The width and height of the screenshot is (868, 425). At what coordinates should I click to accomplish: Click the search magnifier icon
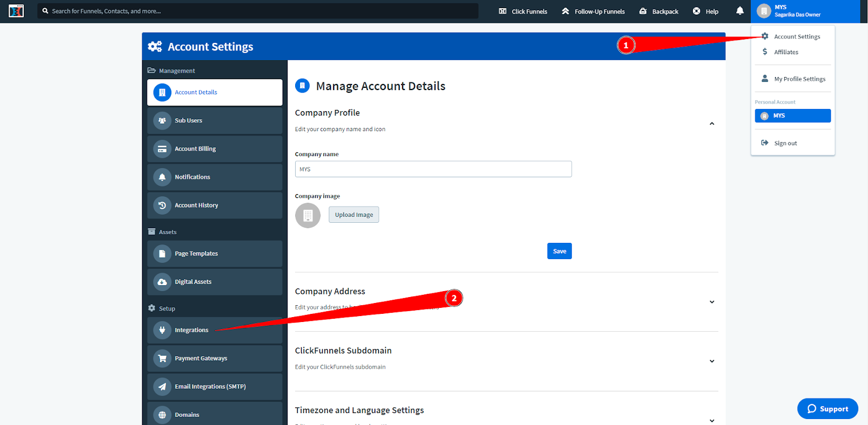[46, 11]
